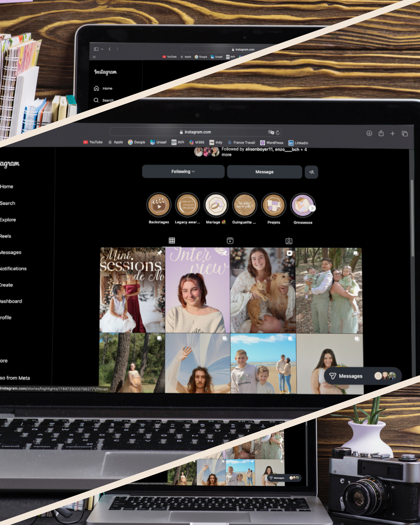Go back using the Safari back arrow

click(x=110, y=49)
